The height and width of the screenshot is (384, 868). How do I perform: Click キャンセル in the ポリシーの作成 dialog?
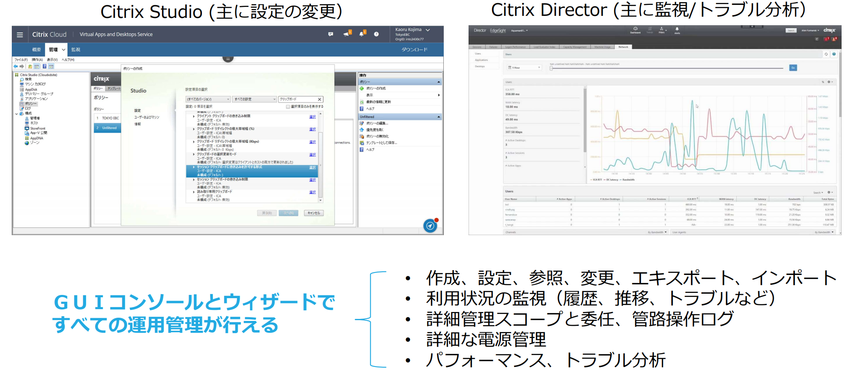pos(314,213)
